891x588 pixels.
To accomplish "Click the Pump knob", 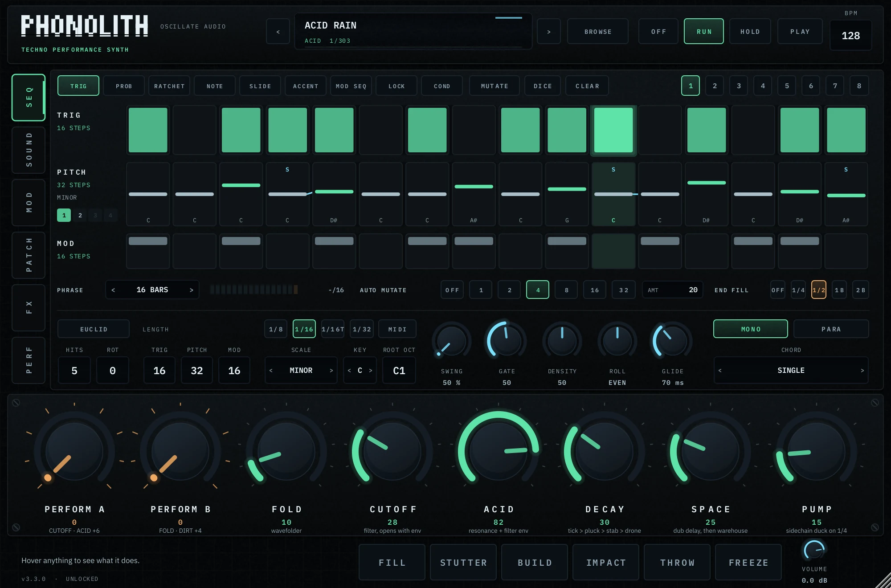I will click(x=817, y=451).
